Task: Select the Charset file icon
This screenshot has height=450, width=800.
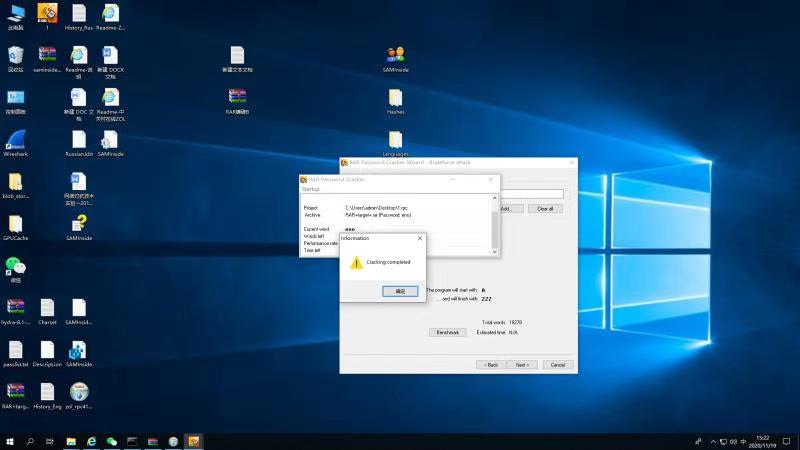Action: click(47, 311)
